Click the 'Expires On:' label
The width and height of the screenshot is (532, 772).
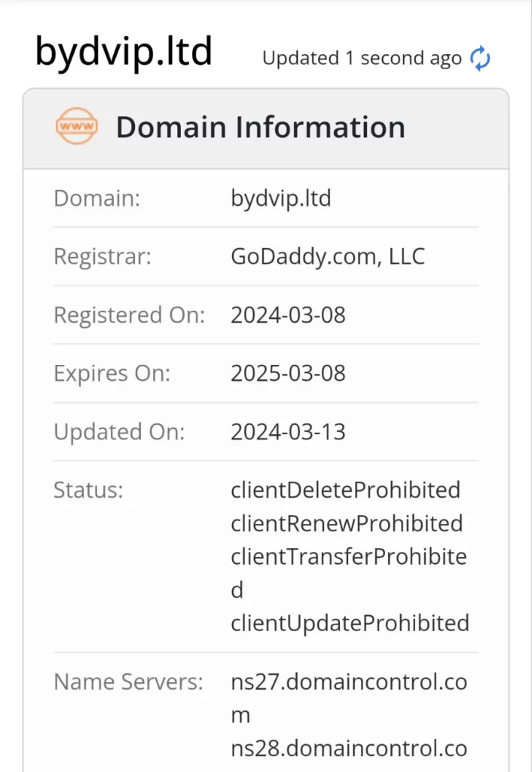coord(112,373)
